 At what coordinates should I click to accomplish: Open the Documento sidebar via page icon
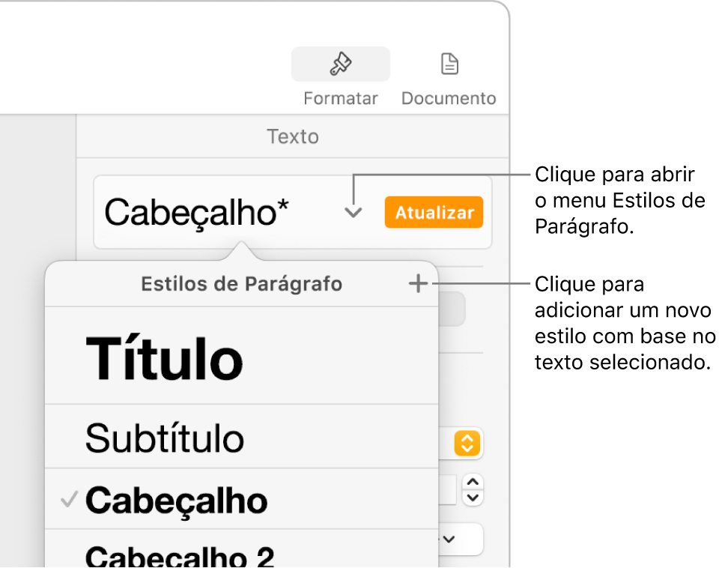coord(449,64)
